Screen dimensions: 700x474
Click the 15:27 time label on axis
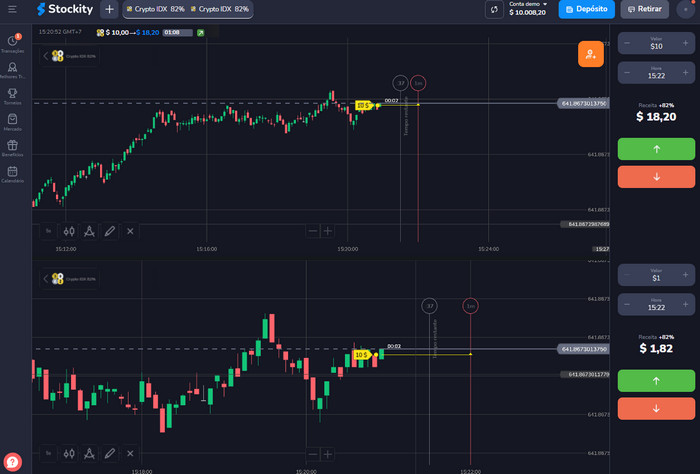601,249
